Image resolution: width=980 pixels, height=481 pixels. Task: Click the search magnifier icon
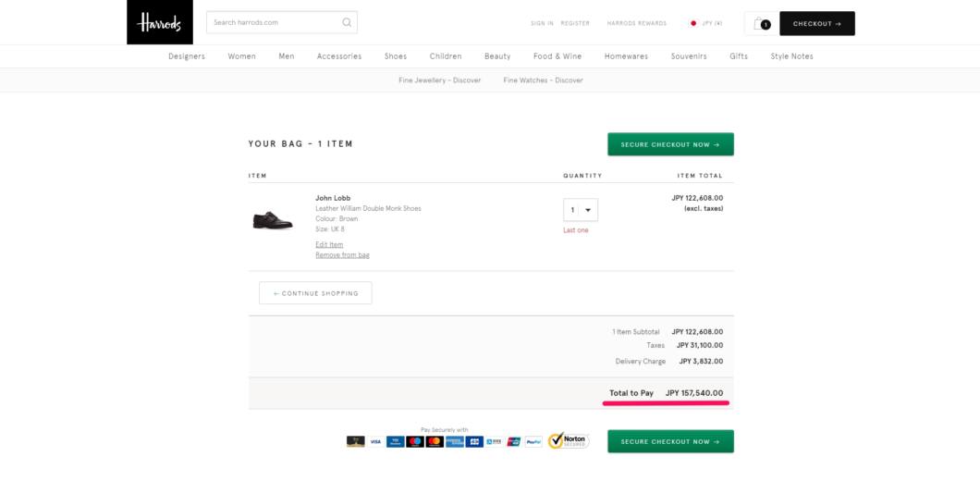[x=347, y=22]
